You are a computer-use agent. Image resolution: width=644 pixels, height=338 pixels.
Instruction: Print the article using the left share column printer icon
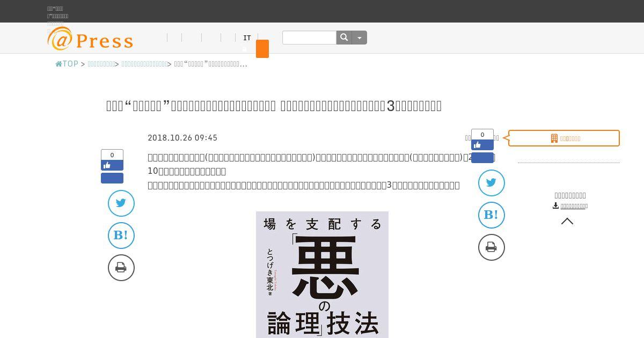121,268
